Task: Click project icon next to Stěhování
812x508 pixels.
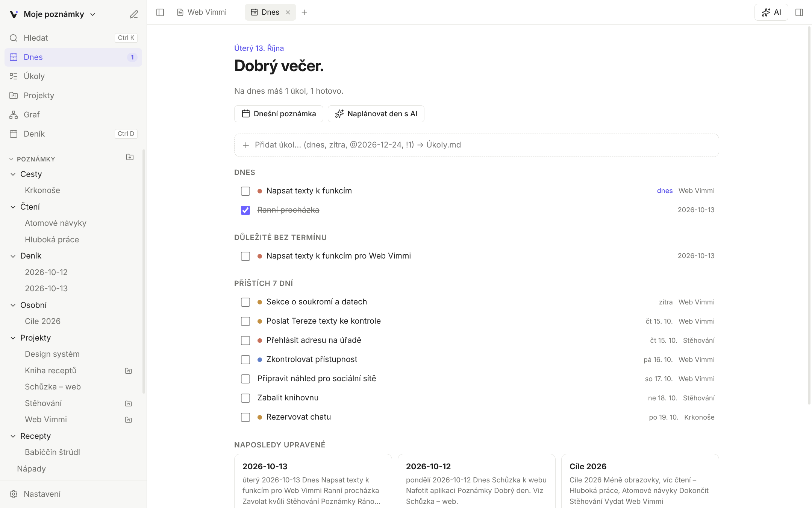Action: click(129, 403)
